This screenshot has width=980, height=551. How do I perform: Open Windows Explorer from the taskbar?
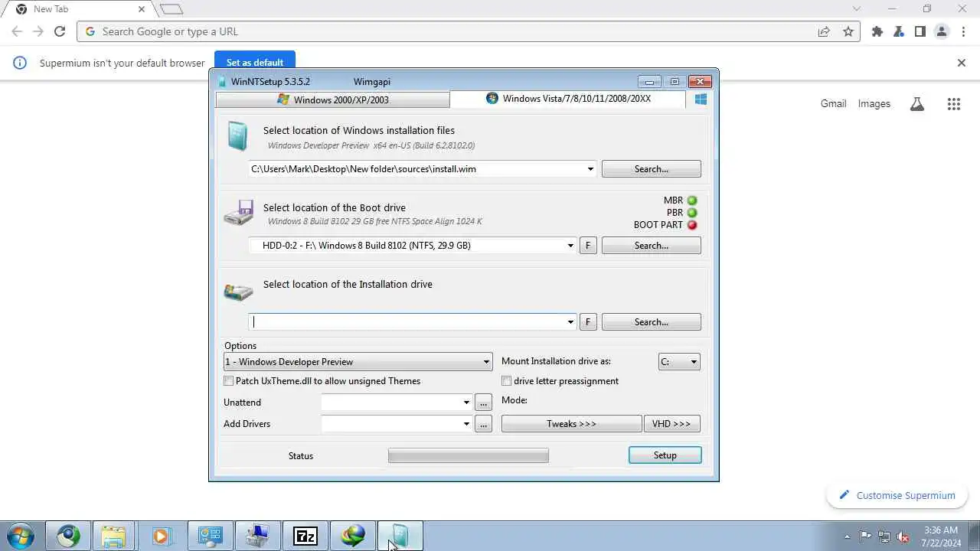pos(113,536)
